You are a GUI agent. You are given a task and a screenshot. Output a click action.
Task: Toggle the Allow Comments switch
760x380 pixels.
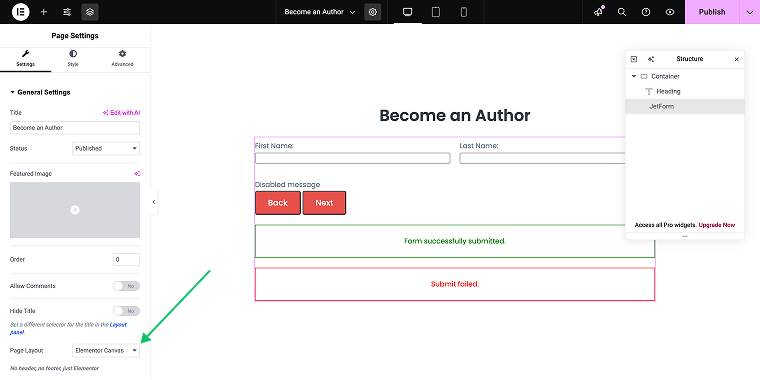click(127, 286)
